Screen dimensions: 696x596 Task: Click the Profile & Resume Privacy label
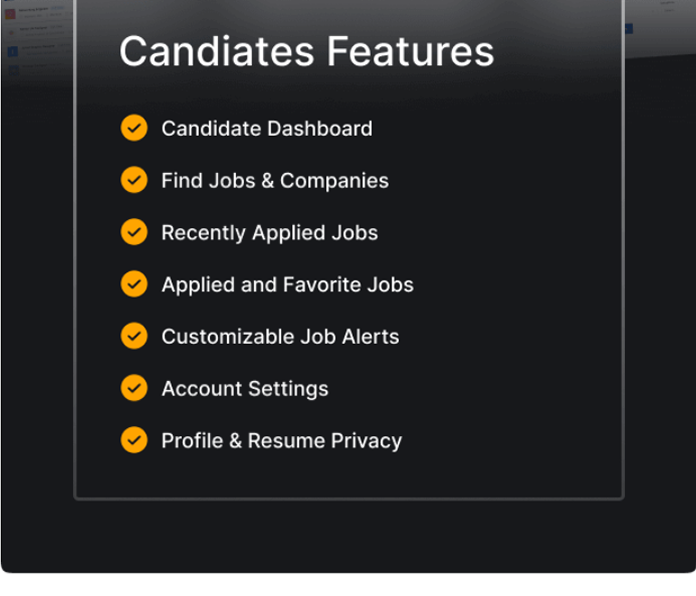coord(281,440)
